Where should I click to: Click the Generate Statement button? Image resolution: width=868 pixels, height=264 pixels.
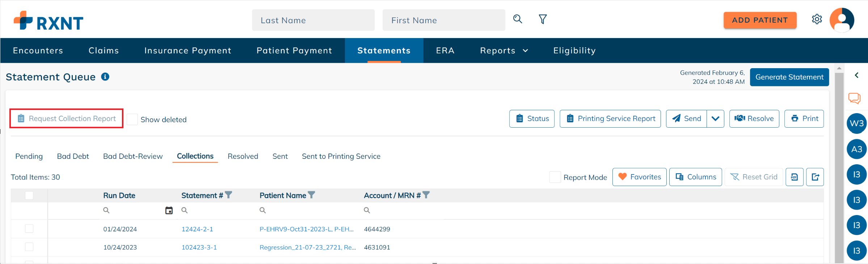tap(789, 77)
